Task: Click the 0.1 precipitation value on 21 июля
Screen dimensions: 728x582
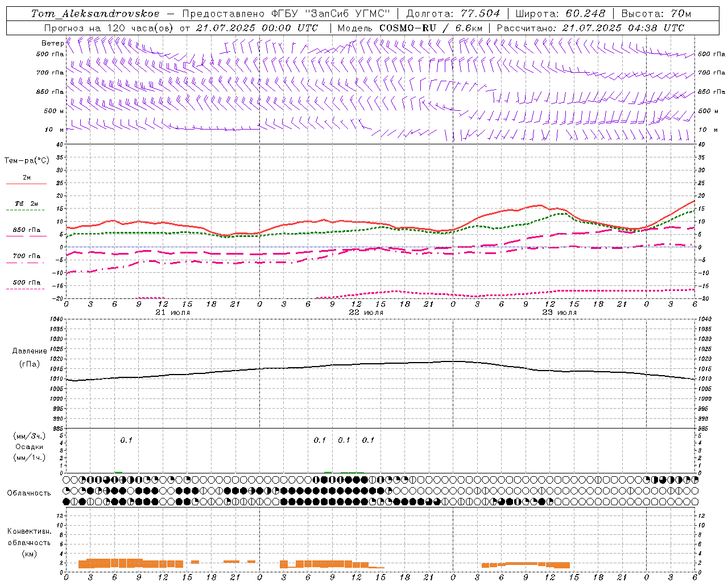Action: 126,440
